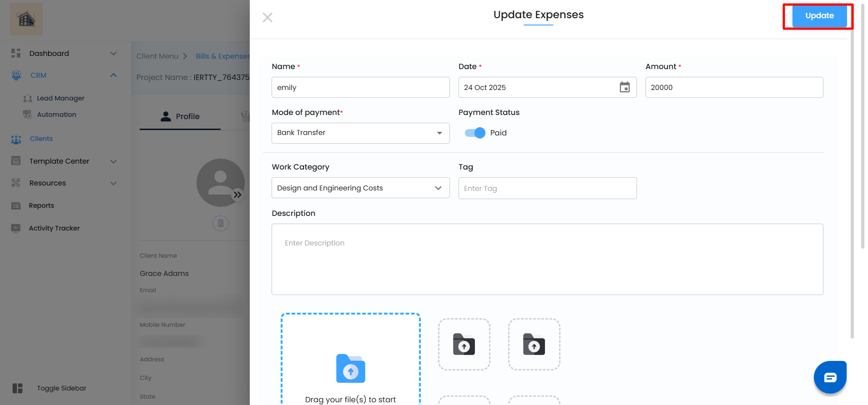Open the Reports menu item
Viewport: 868px width, 405px height.
tap(41, 205)
